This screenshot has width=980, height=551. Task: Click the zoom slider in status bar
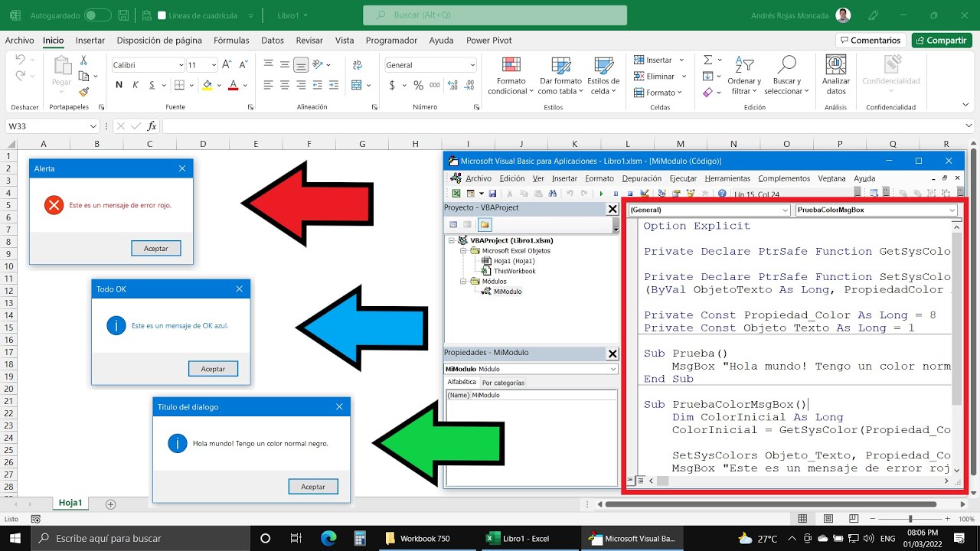(910, 519)
